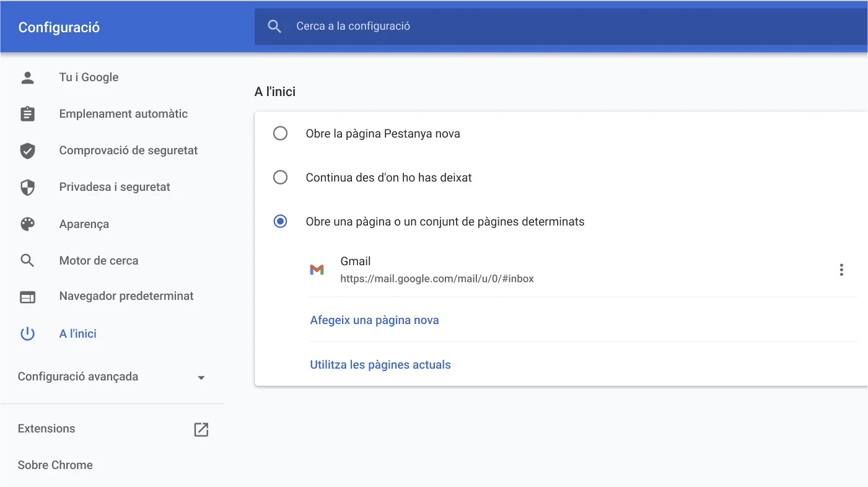Click the Navegador predeterminat browser icon

pos(28,297)
